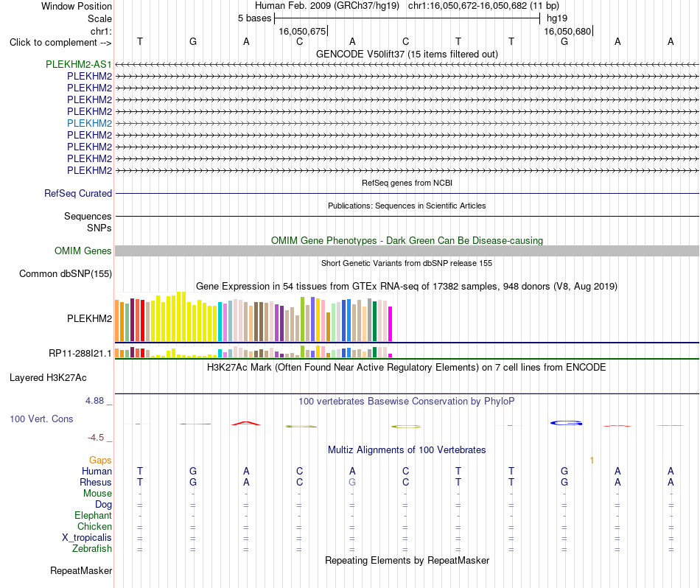The image size is (700, 588).
Task: Click the 'Click to complement -->' label
Action: 60,43
